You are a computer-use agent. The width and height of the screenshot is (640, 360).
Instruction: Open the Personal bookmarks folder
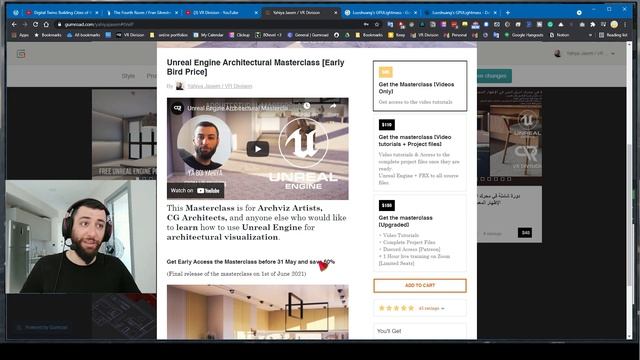pos(455,35)
